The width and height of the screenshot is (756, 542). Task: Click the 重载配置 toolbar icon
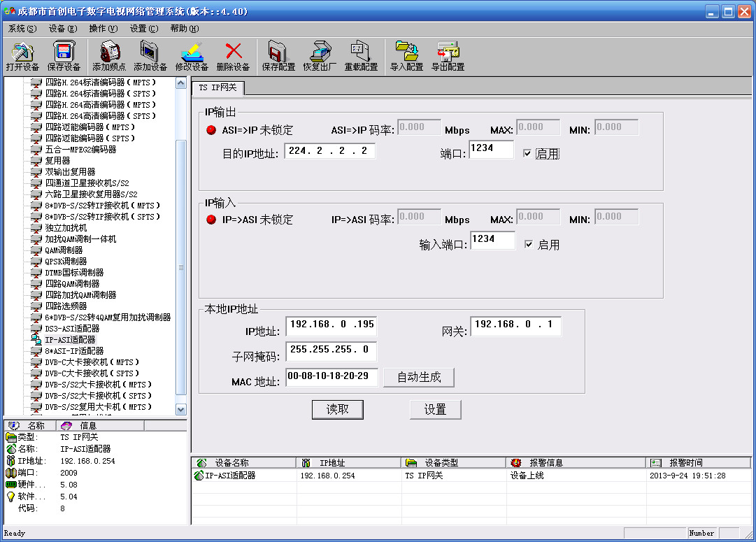361,52
